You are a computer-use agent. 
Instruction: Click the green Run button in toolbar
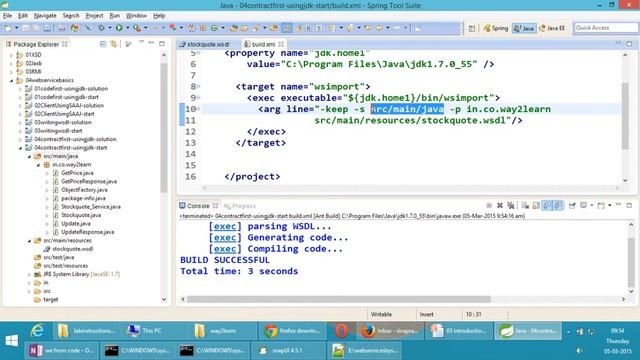[119, 28]
